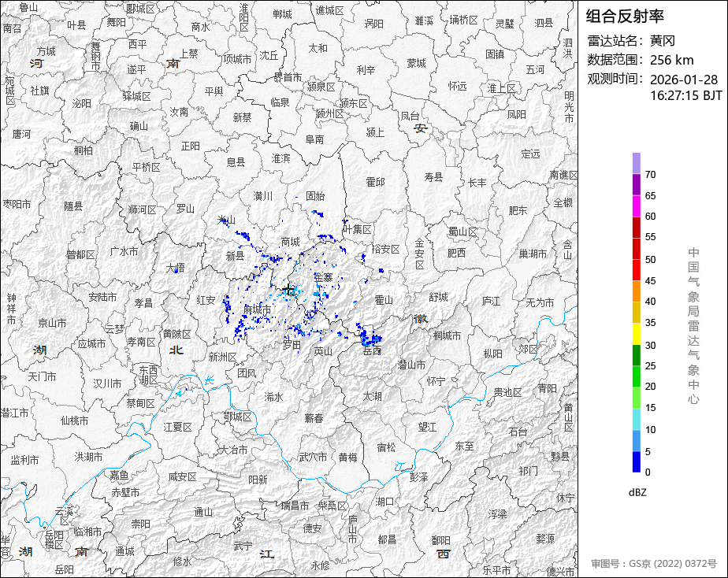Click the '巢湖市' label
The height and width of the screenshot is (578, 728).
click(x=533, y=254)
